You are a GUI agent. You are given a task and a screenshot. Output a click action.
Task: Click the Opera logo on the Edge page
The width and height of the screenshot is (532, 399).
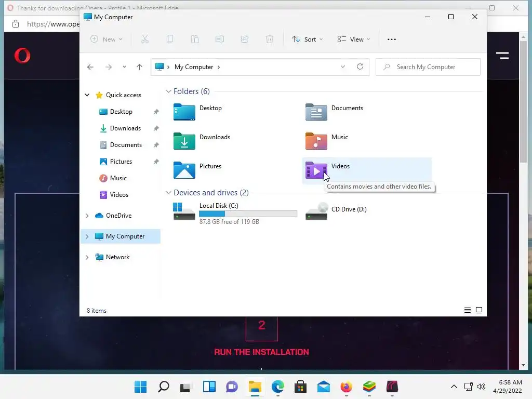click(22, 56)
